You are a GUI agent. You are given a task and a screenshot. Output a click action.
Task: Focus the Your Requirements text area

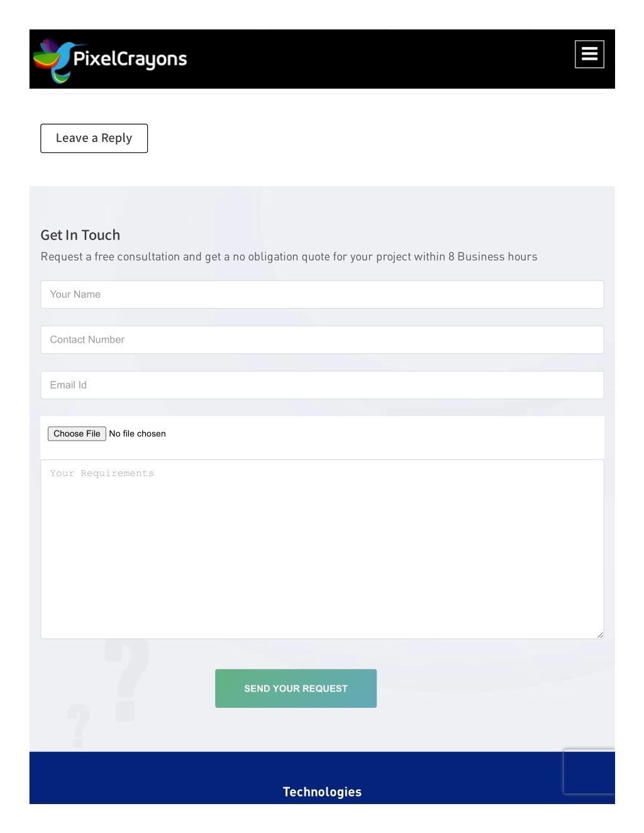[x=322, y=549]
